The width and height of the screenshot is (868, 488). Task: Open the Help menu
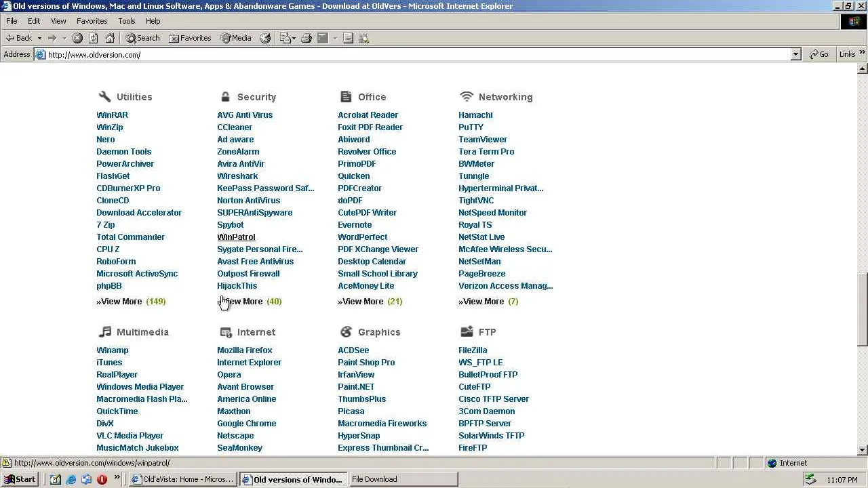pyautogui.click(x=153, y=21)
